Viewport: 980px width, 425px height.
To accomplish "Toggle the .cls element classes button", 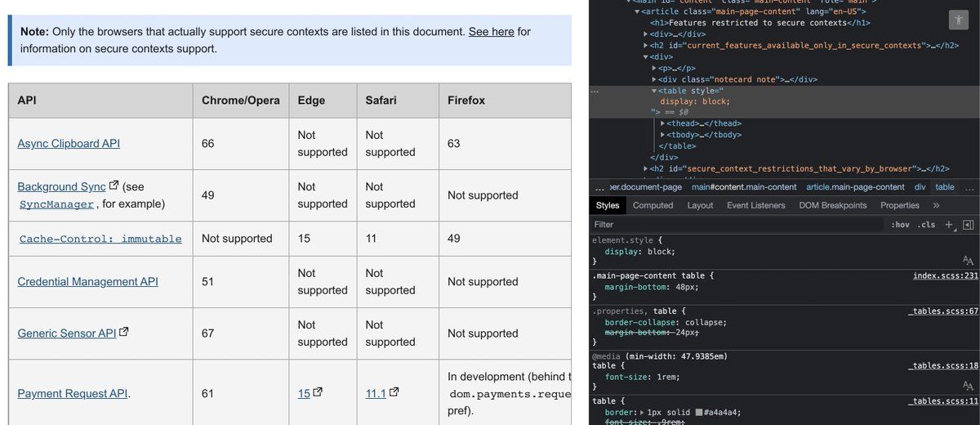I will coord(926,225).
